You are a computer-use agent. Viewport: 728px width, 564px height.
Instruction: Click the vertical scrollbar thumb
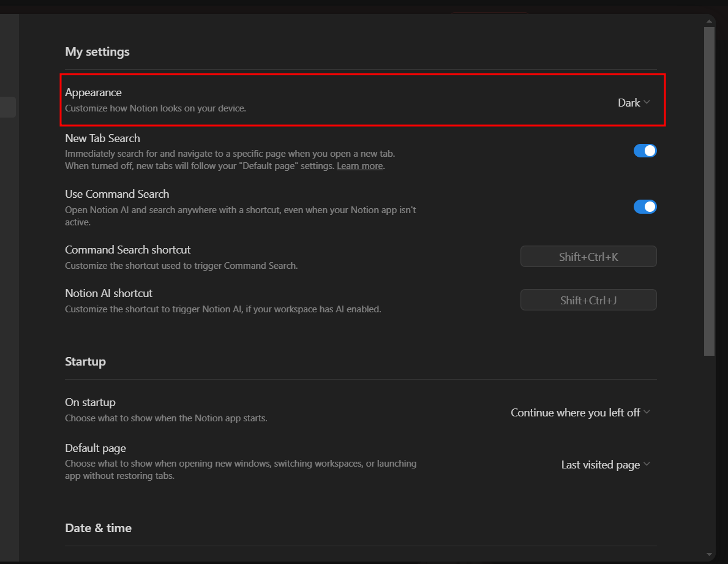pyautogui.click(x=709, y=191)
